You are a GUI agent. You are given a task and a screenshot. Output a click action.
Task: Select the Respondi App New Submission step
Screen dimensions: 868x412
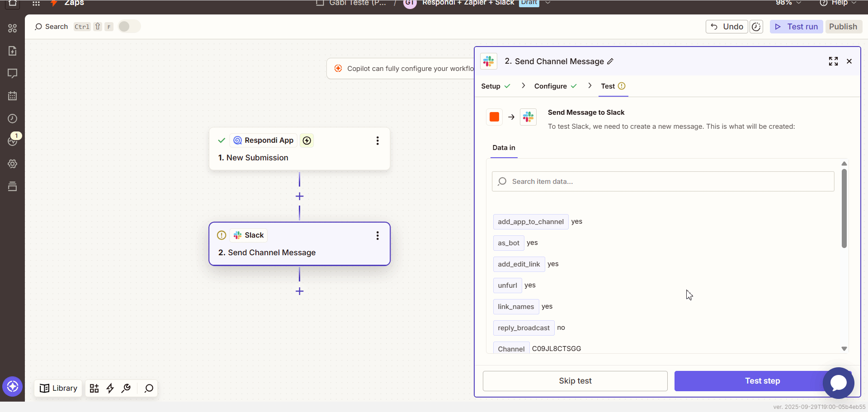(299, 149)
